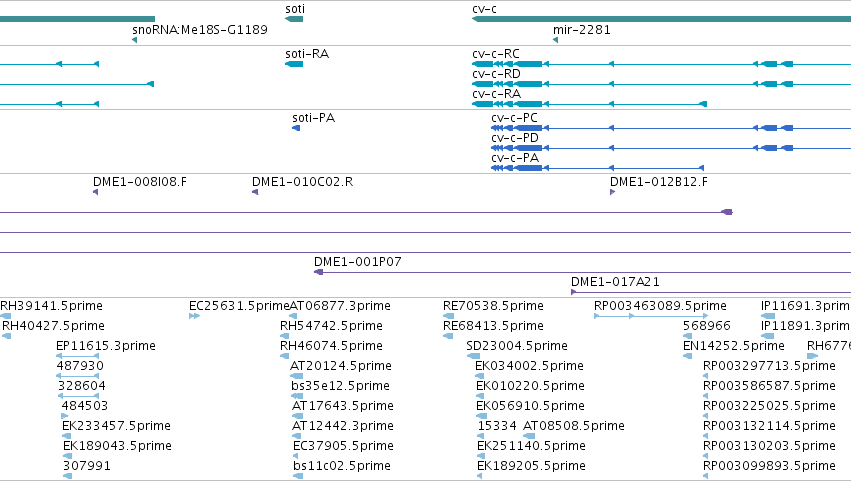
Task: Select EP11615.3prime
Action: click(x=106, y=346)
